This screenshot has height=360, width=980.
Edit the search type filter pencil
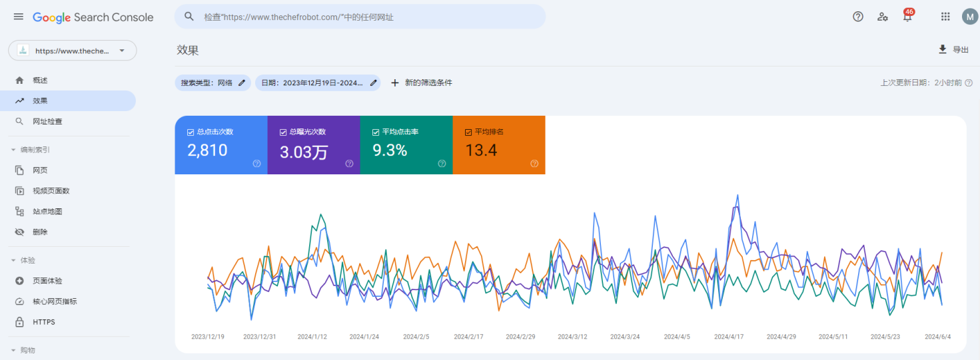pyautogui.click(x=242, y=83)
